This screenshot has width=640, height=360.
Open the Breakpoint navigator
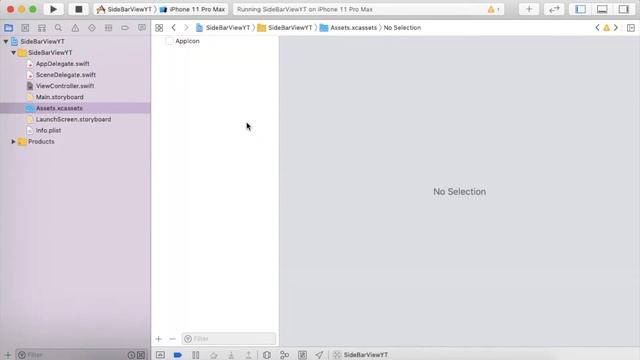[125, 28]
